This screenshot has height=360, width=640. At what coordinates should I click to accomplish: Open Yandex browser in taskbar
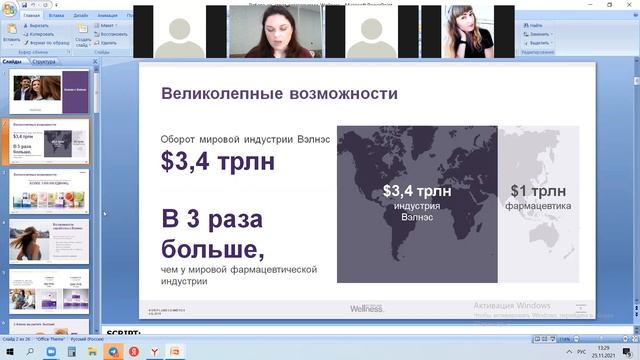tap(155, 351)
